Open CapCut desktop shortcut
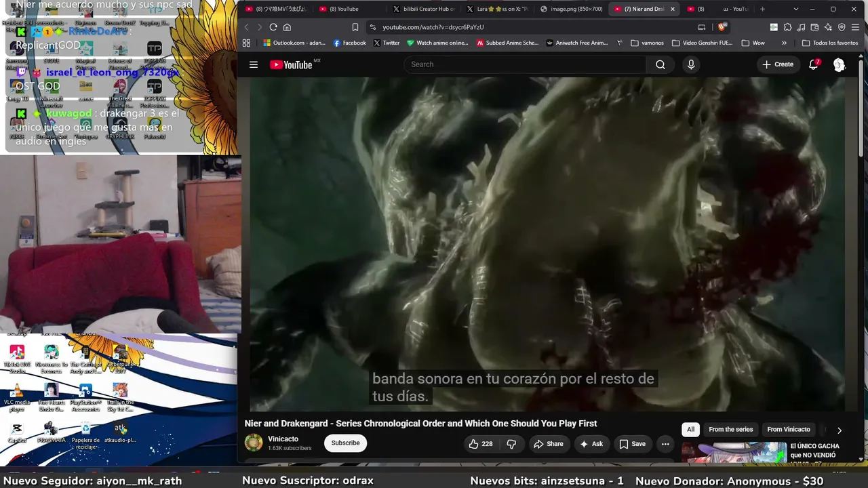Screen dimensions: 868x488 (x=17, y=432)
